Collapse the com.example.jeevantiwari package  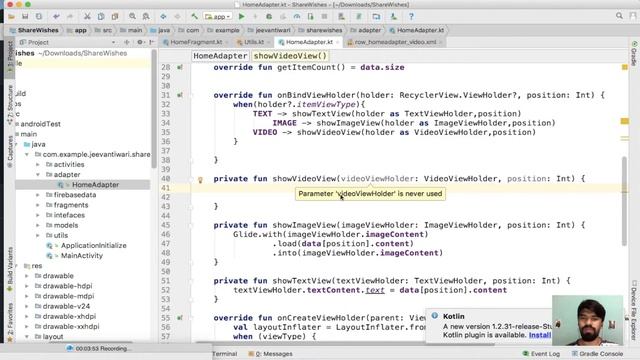[x=27, y=154]
